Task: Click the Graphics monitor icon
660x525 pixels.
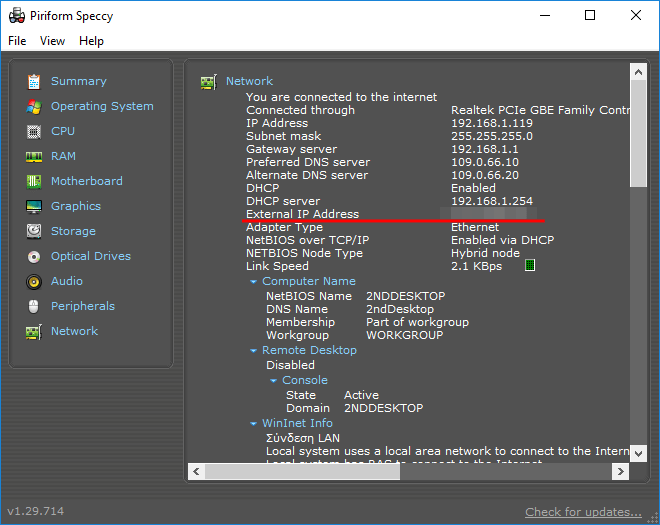Action: (34, 206)
